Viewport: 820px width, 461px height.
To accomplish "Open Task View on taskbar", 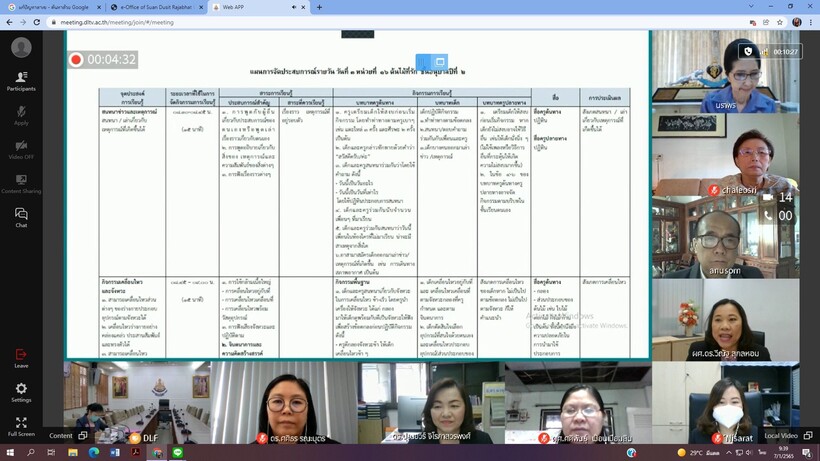I will pos(51,453).
